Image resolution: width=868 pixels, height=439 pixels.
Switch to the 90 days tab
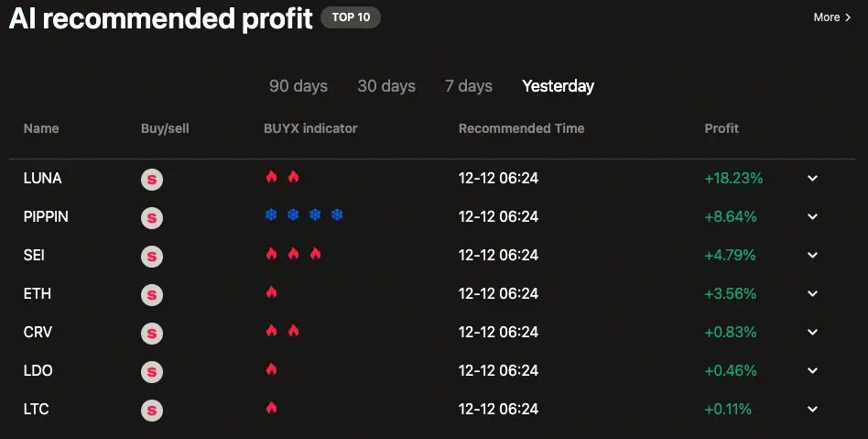tap(298, 86)
